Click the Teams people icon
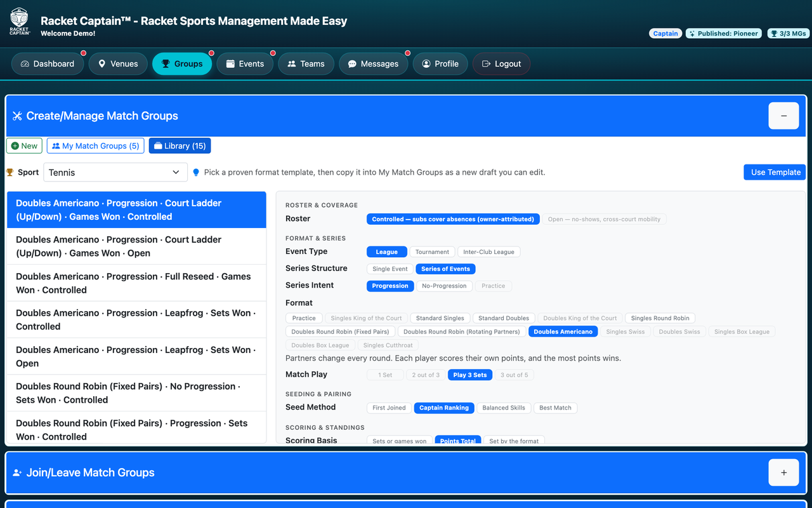This screenshot has height=508, width=812. click(292, 63)
